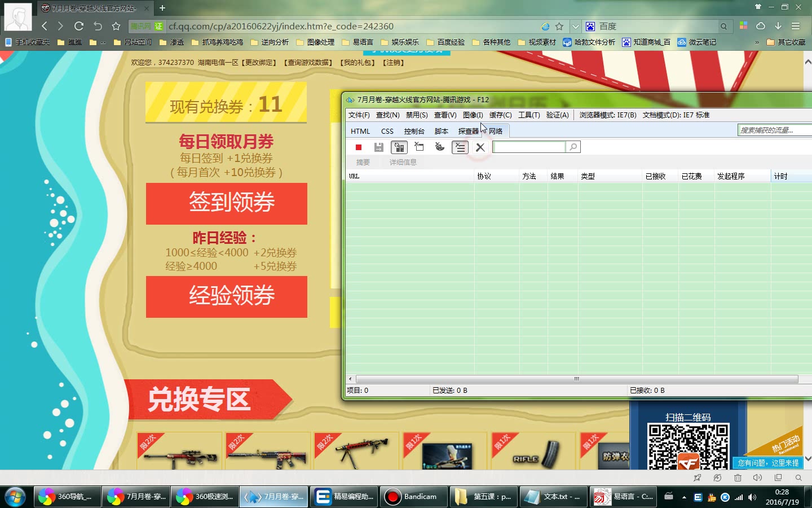Click the cloud sync icon in browser toolbar
Viewport: 812px width, 508px height.
pos(761,26)
